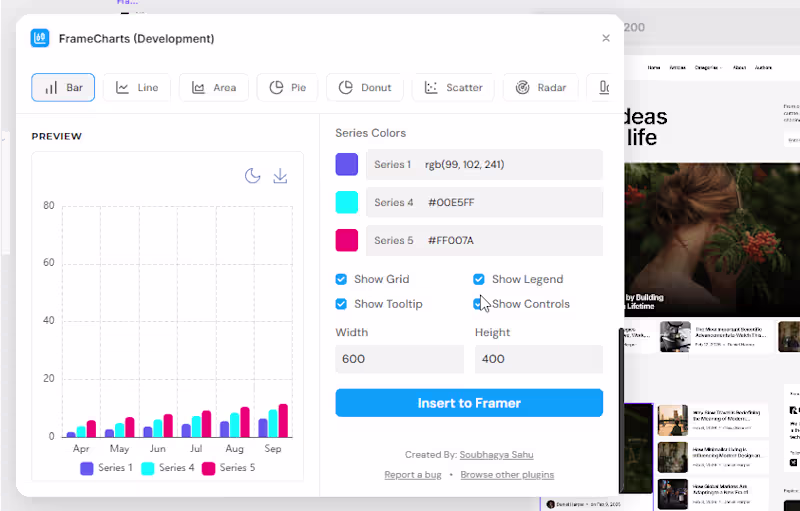Toggle the Show Tooltip checkbox
The width and height of the screenshot is (800, 511).
point(341,304)
